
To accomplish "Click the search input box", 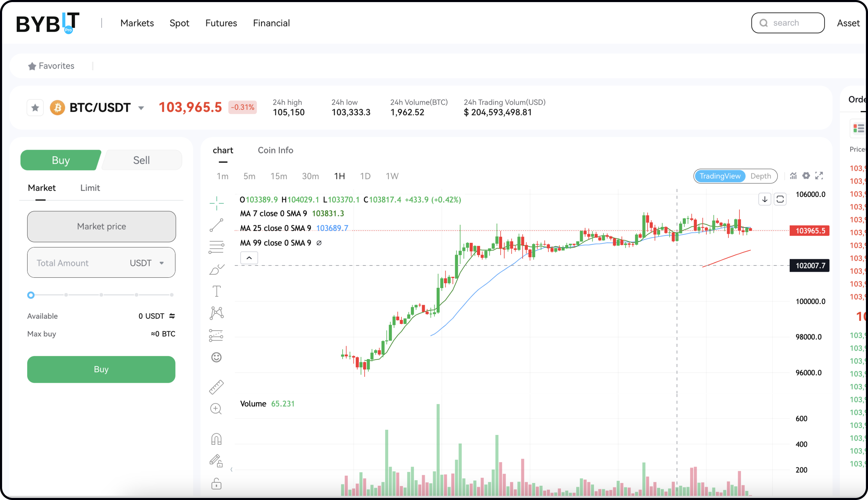I will [x=788, y=23].
